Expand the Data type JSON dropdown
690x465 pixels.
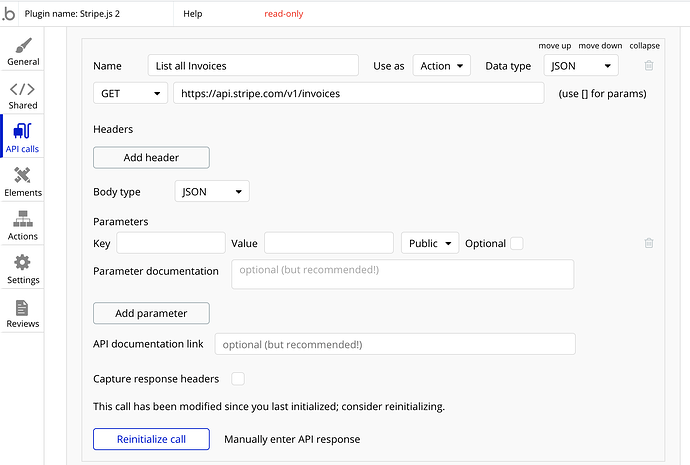[x=581, y=66]
